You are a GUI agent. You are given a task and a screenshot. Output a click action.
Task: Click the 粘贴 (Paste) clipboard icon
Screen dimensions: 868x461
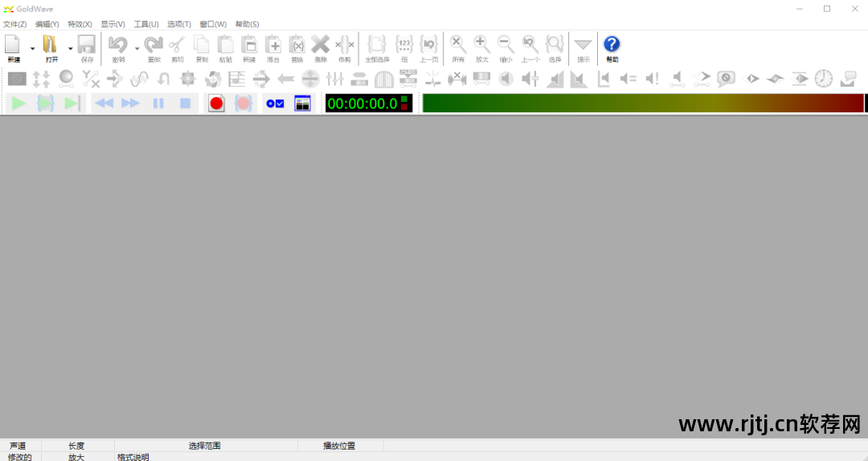225,44
